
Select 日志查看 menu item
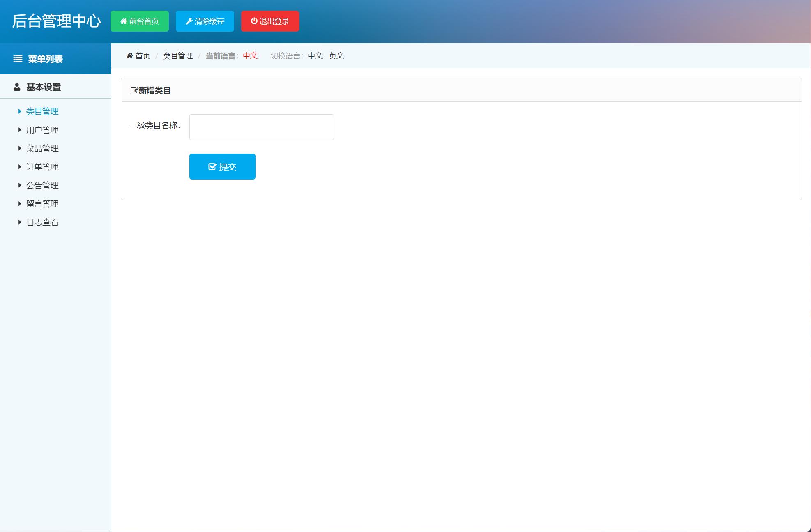(42, 222)
